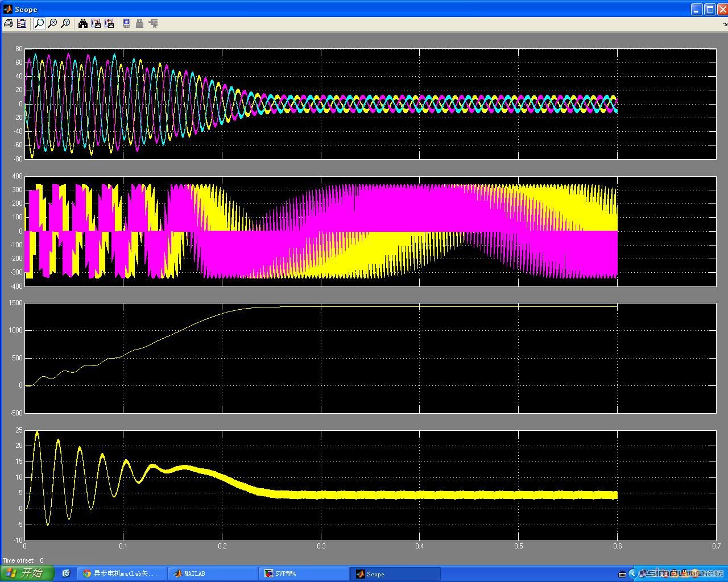
Task: Click the Print icon in Scope toolbar
Action: click(x=9, y=23)
